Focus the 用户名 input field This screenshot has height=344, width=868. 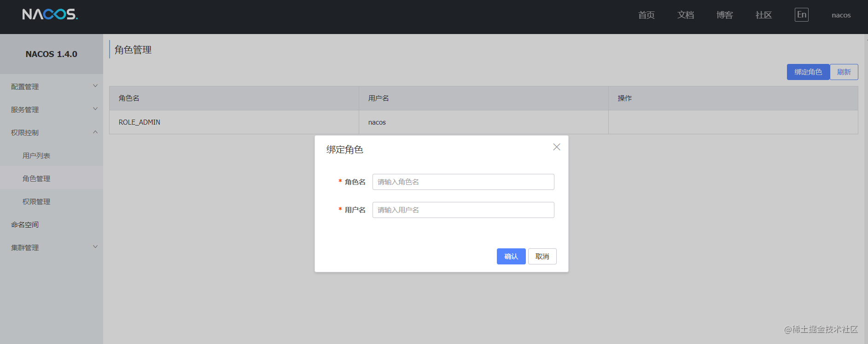pos(463,210)
